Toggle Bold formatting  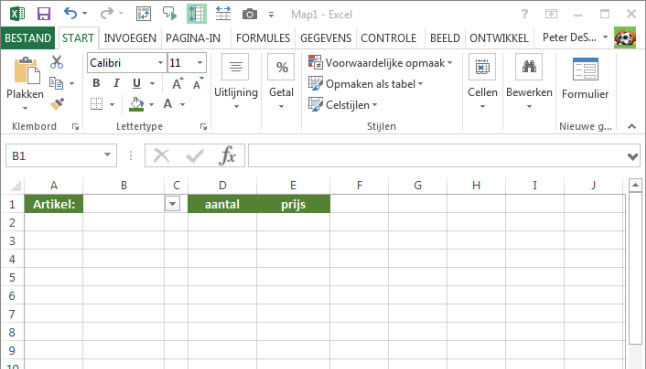[x=96, y=84]
